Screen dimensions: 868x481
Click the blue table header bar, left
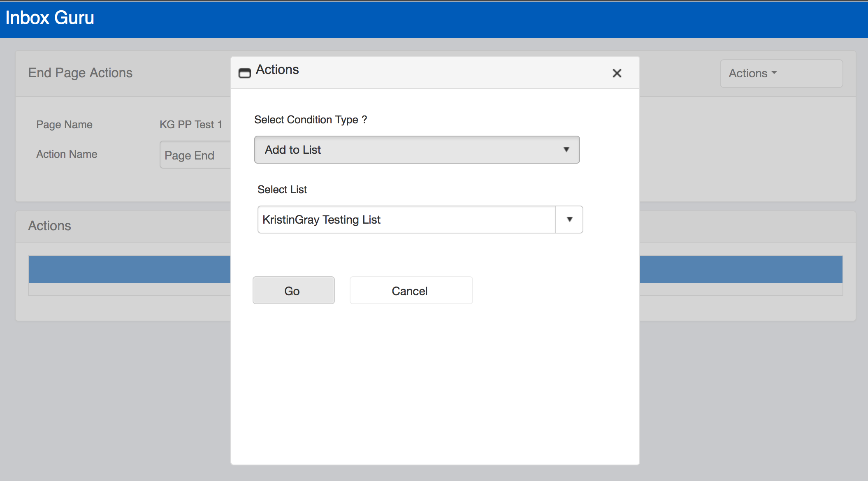[x=130, y=269]
